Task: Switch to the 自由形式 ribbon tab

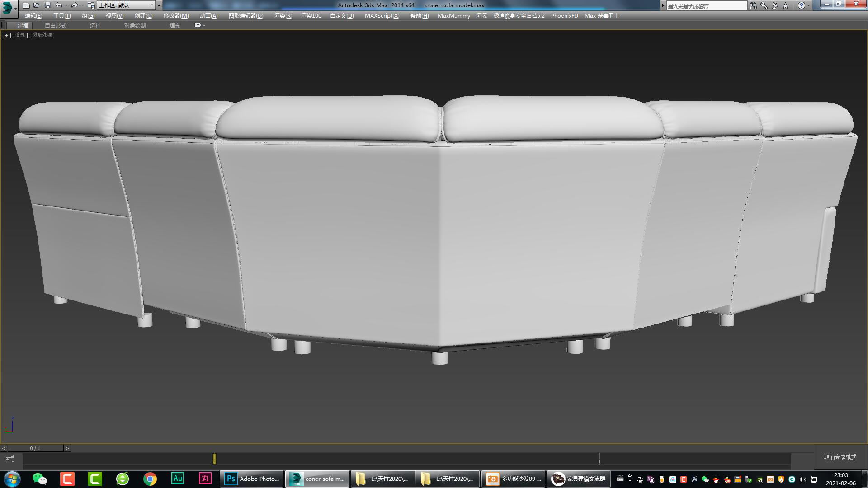Action: tap(55, 25)
